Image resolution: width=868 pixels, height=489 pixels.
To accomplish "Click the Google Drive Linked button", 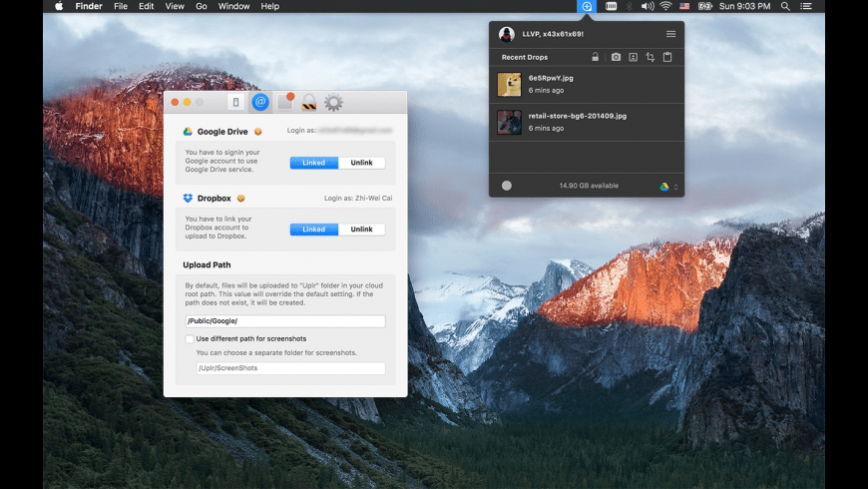I will [x=314, y=163].
